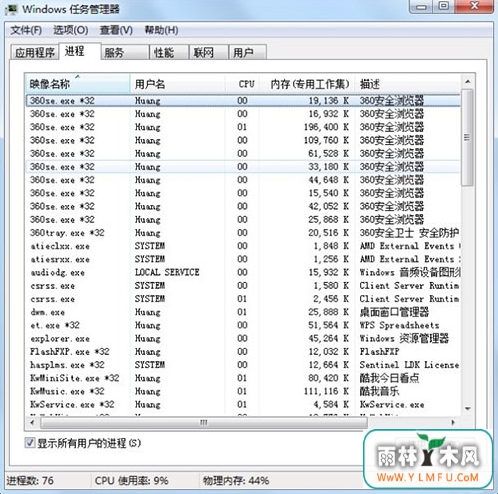Select the 360tray.exe process row
The width and height of the screenshot is (498, 494).
click(243, 233)
